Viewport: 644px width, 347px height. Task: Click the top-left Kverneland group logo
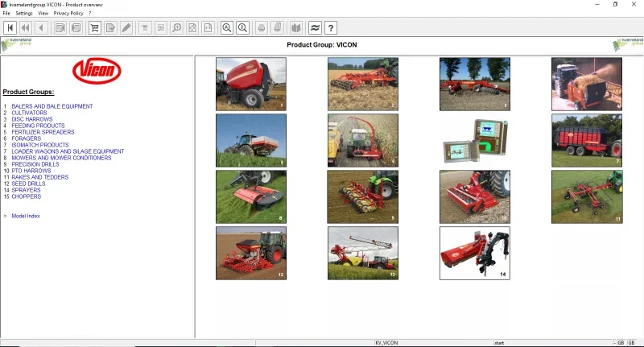click(x=16, y=44)
